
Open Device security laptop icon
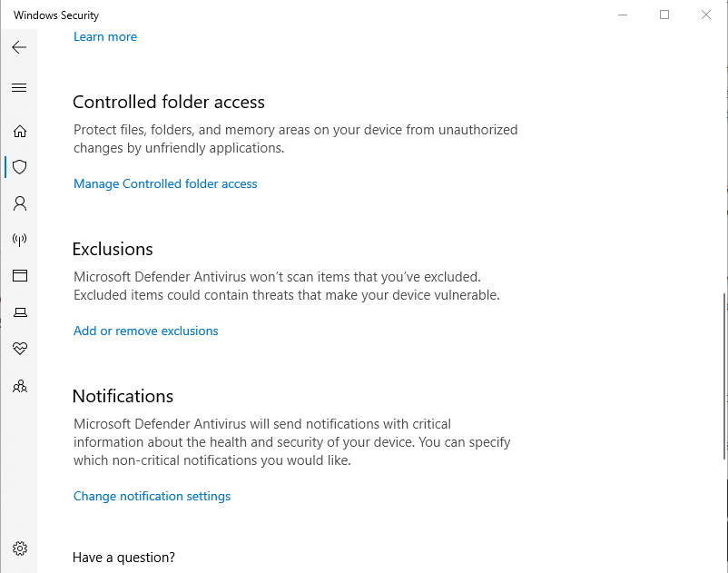(x=19, y=312)
